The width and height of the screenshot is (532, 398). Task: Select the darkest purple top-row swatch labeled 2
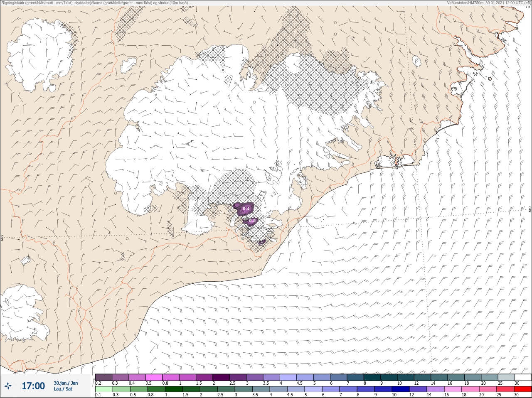pyautogui.click(x=222, y=377)
